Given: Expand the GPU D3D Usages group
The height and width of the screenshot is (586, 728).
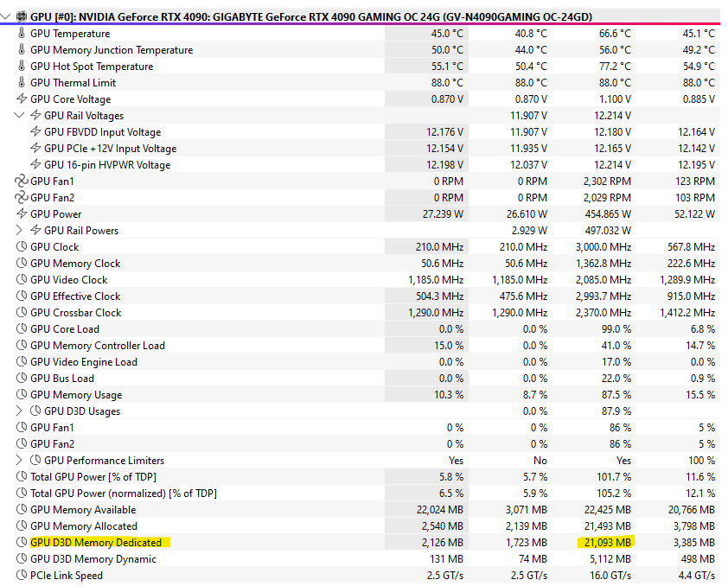Looking at the screenshot, I should point(20,411).
